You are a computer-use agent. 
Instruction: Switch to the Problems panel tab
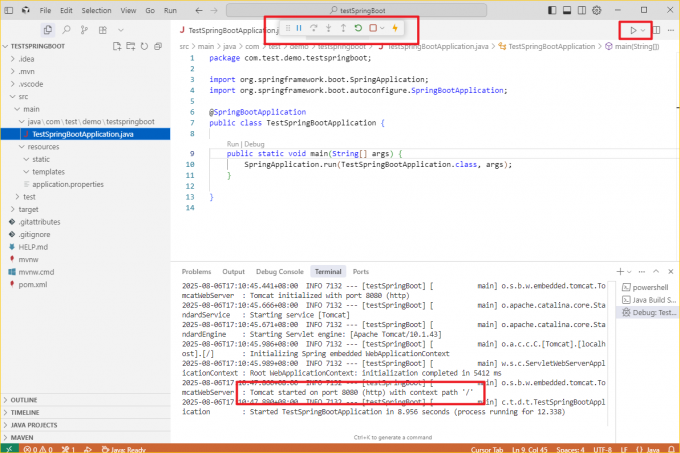[196, 271]
